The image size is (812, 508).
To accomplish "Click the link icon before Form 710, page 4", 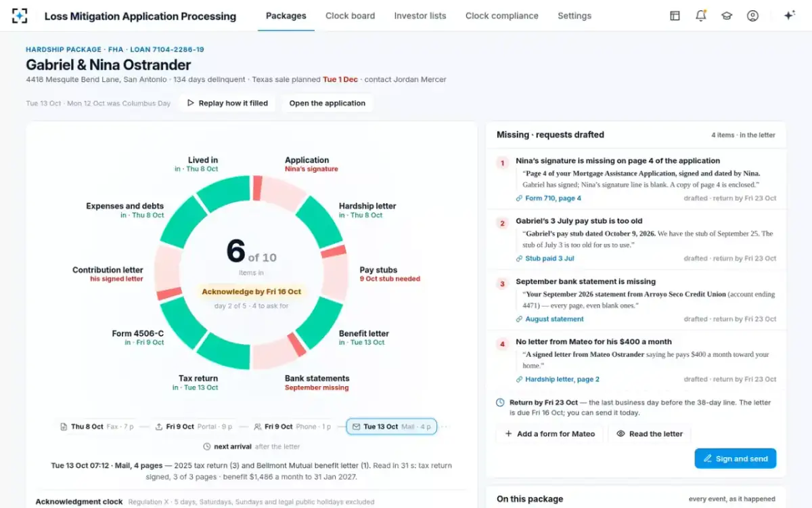I will 519,198.
